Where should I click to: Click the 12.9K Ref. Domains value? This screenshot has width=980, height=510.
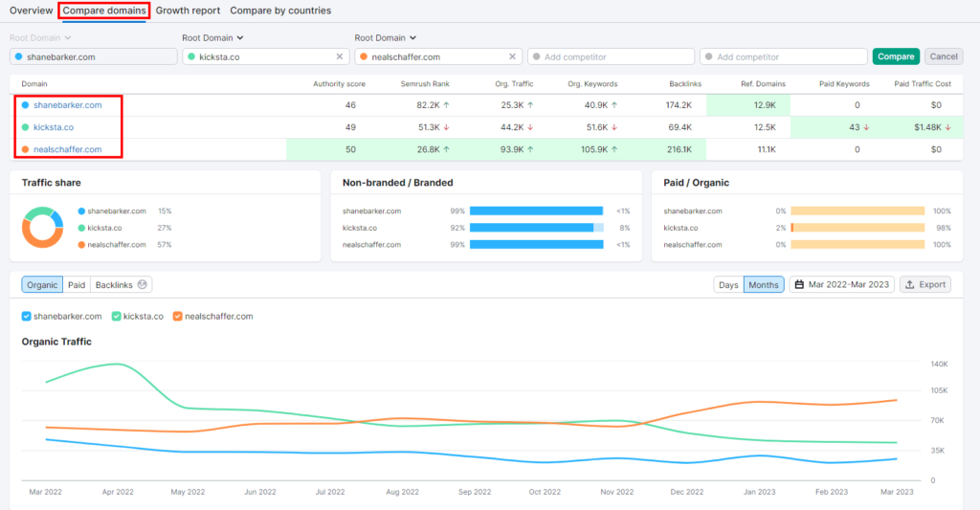(765, 105)
